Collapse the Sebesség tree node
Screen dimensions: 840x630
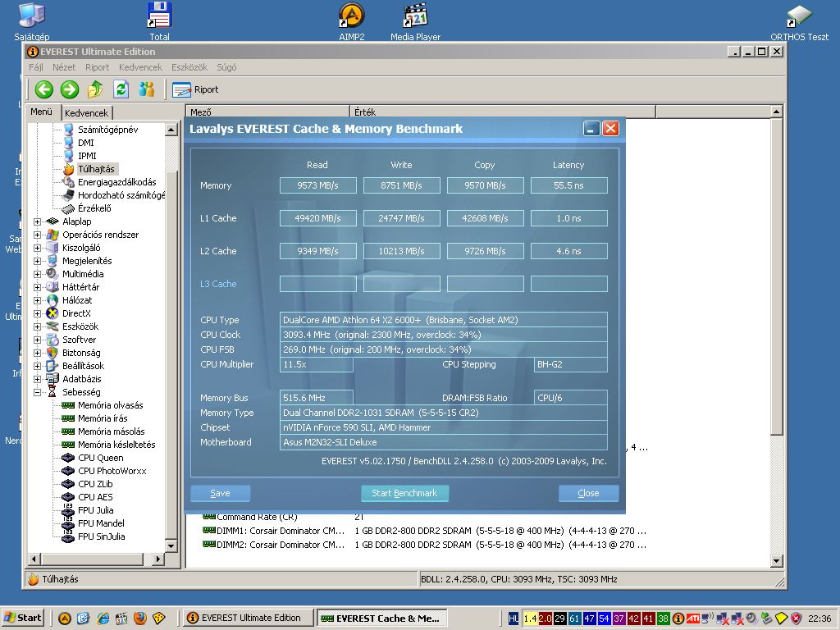37,392
